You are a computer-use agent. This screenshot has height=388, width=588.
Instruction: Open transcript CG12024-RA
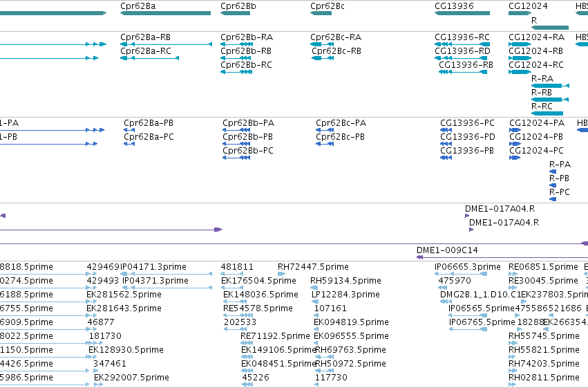537,37
